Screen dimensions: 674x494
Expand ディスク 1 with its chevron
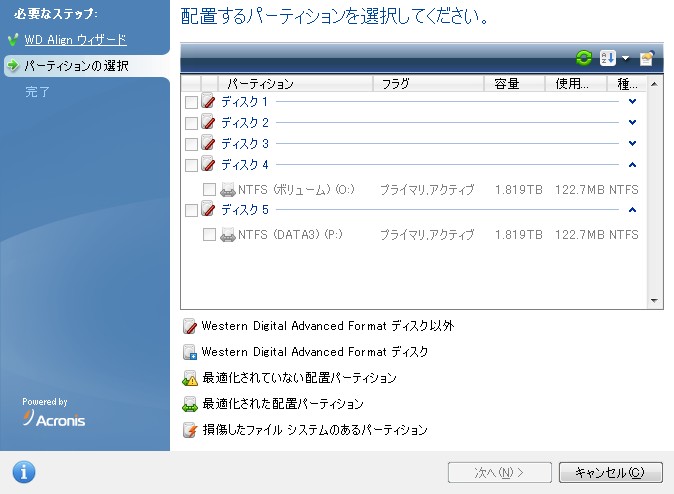(632, 101)
